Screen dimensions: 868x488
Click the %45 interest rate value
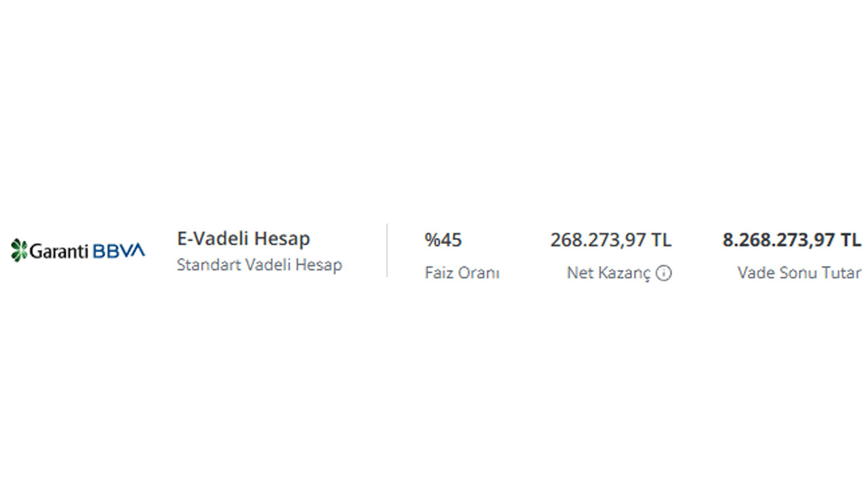[x=443, y=240]
